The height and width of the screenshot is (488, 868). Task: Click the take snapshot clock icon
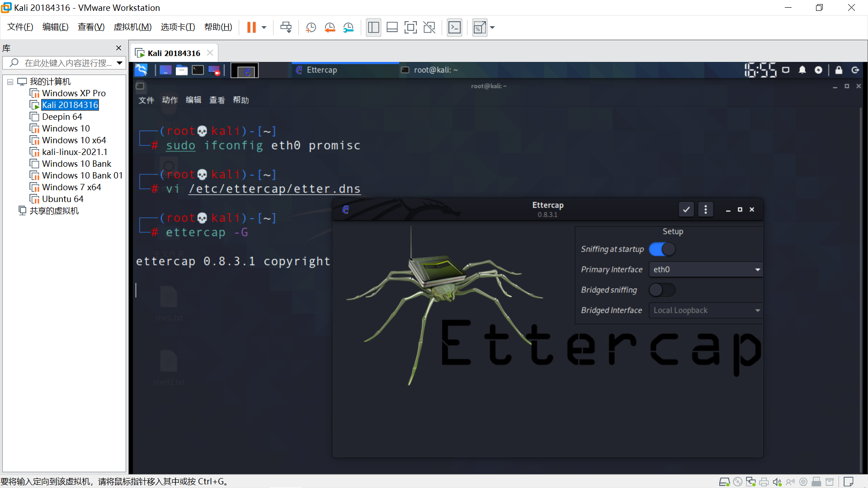pos(311,28)
